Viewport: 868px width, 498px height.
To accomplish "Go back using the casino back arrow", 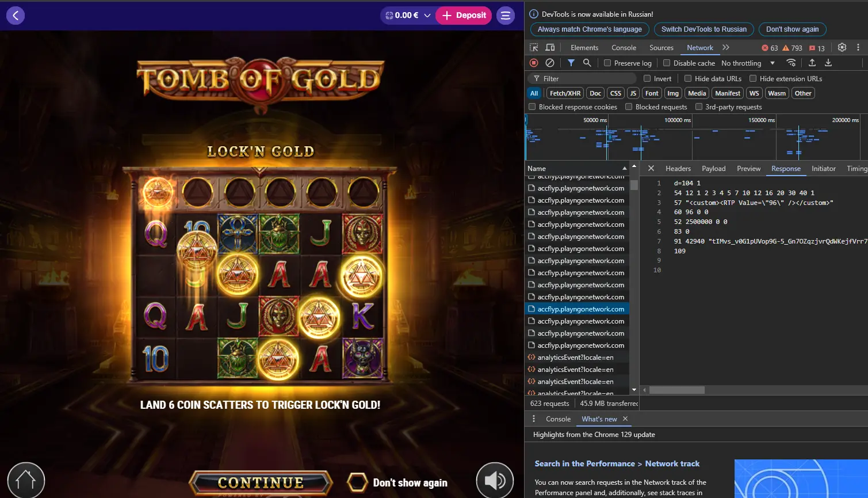I will [16, 16].
